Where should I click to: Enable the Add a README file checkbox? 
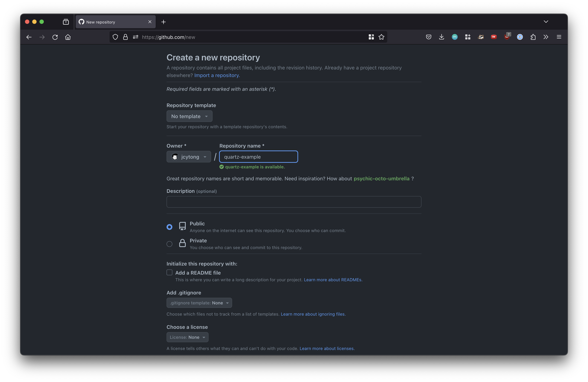click(x=169, y=272)
